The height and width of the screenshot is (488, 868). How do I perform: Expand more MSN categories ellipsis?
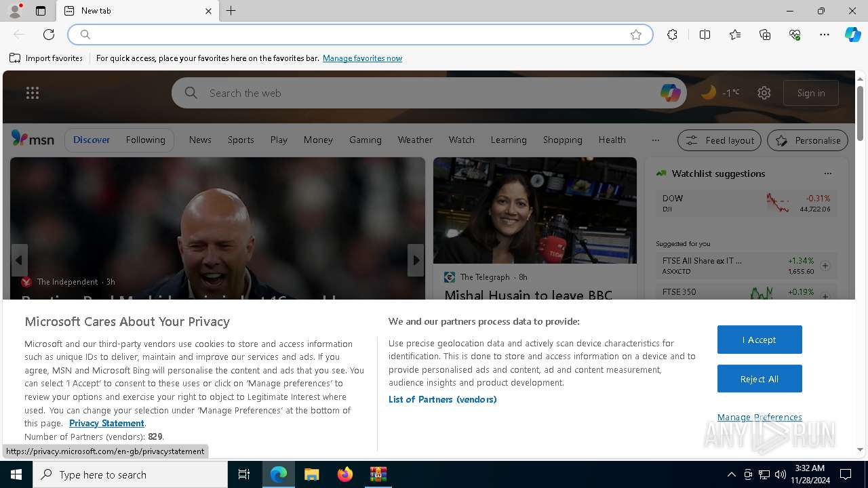coord(655,140)
